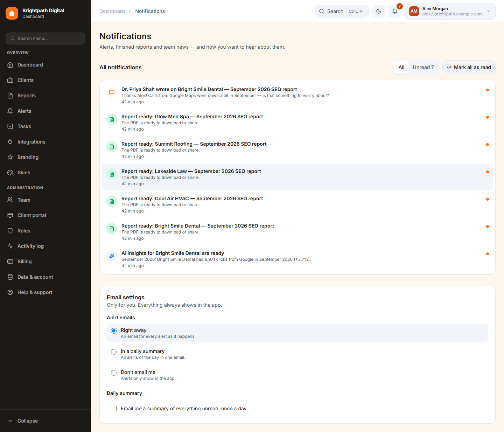Image resolution: width=504 pixels, height=432 pixels.
Task: Open Report ready: Glow Med Spa title
Action: 192,117
